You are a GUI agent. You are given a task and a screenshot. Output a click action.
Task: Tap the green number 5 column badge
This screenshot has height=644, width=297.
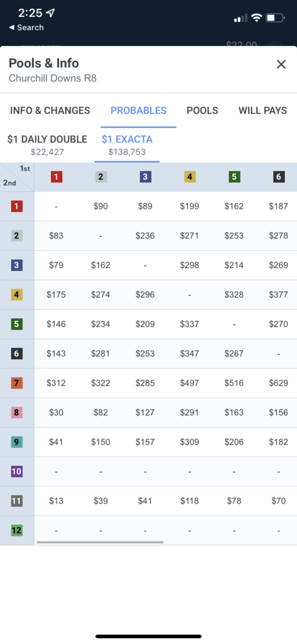tap(234, 177)
